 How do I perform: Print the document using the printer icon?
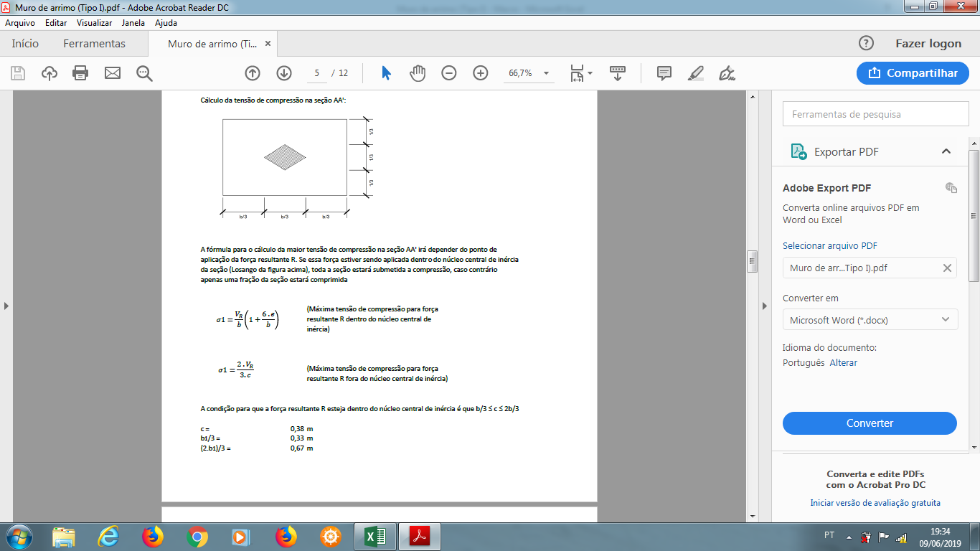click(80, 73)
